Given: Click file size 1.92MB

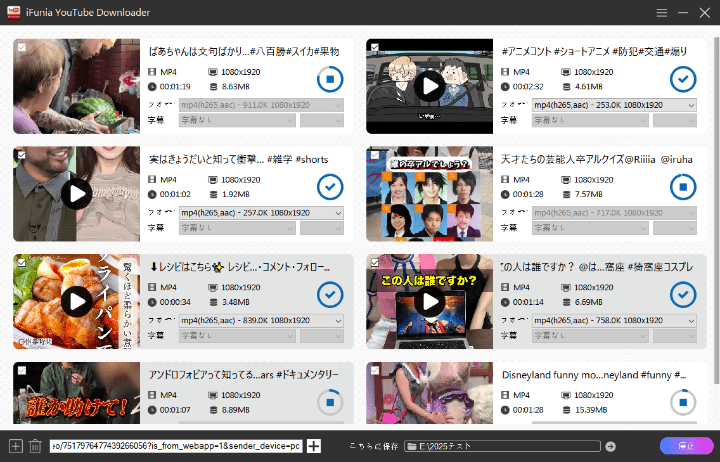Looking at the screenshot, I should pyautogui.click(x=236, y=194).
